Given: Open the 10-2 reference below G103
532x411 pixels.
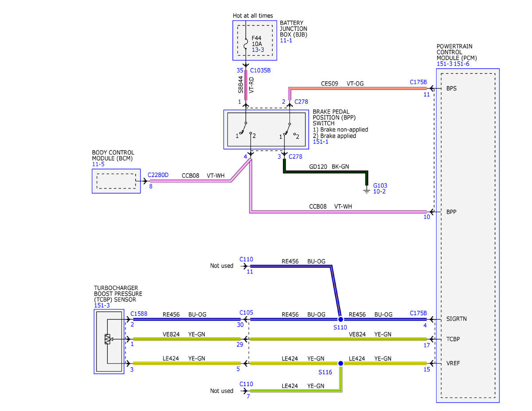Looking at the screenshot, I should [x=379, y=192].
